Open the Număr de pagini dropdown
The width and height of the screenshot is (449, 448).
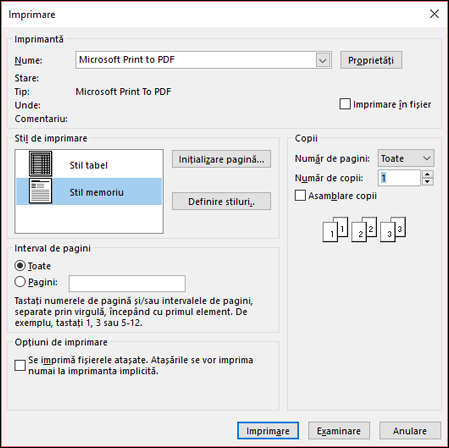click(406, 158)
